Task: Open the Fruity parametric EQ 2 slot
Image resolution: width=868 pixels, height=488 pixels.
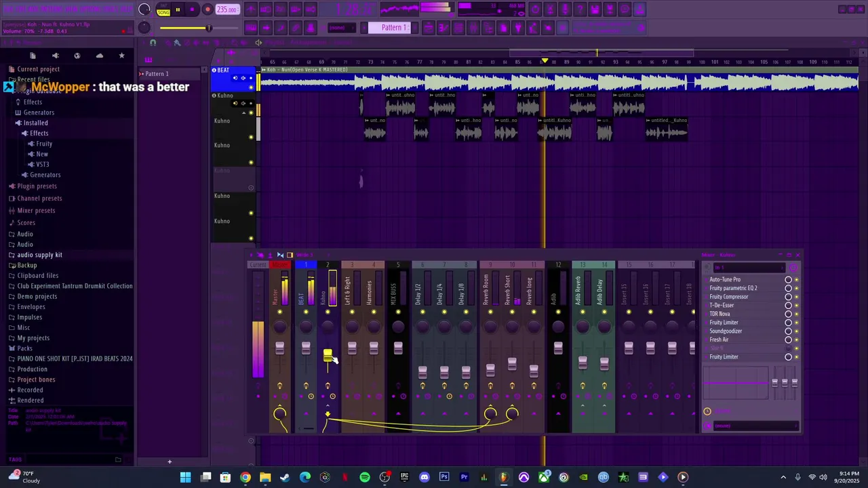Action: (x=733, y=288)
